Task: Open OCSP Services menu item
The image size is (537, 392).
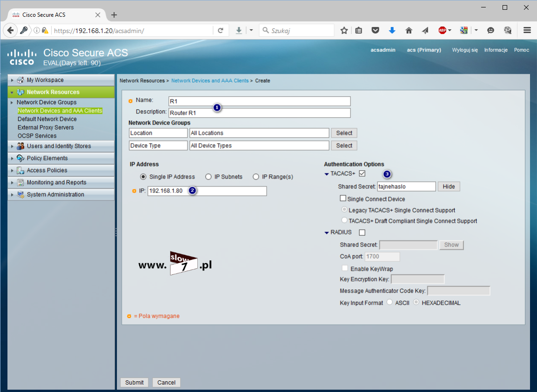Action: [x=37, y=136]
